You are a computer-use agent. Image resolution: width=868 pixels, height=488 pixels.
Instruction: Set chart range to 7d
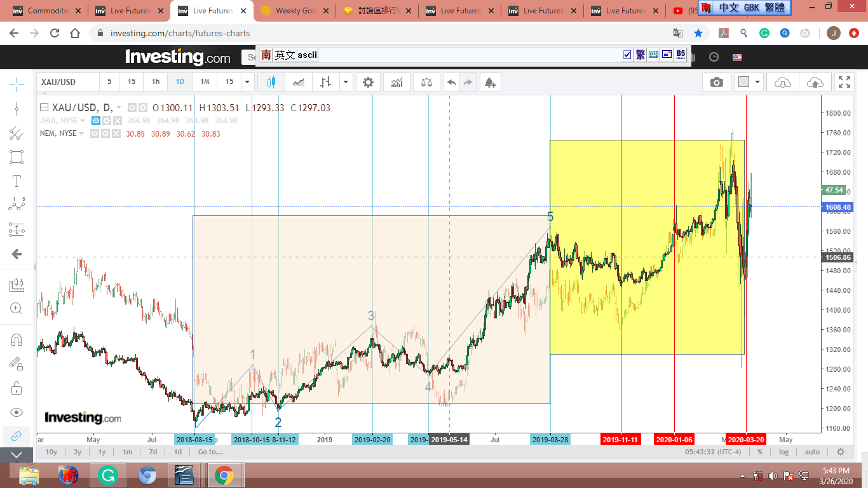point(153,452)
